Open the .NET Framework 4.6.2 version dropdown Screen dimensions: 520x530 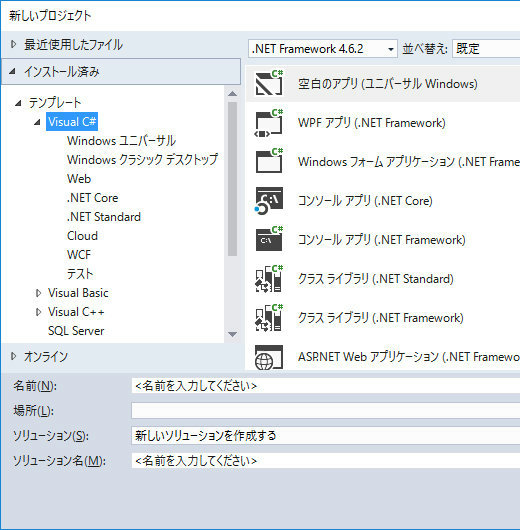pyautogui.click(x=323, y=49)
